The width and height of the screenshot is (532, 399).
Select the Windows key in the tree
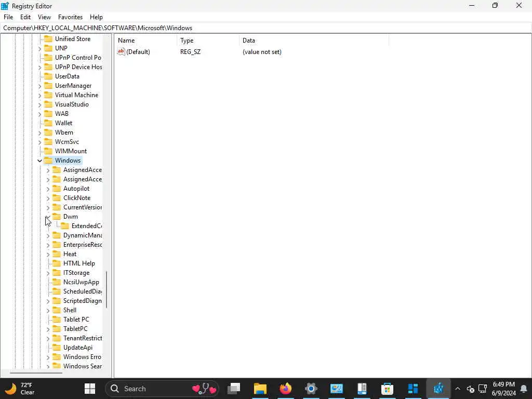tap(68, 160)
